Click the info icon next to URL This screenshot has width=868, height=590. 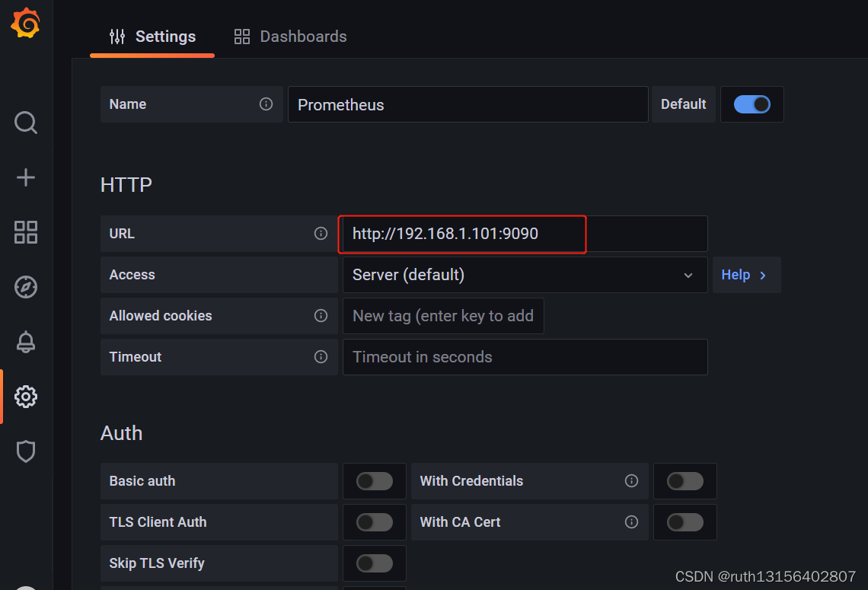pyautogui.click(x=321, y=234)
